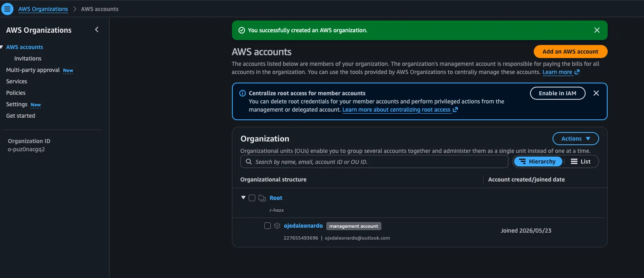Collapse the AWS Organizations side panel
Screen dimensions: 644x278
tap(97, 29)
